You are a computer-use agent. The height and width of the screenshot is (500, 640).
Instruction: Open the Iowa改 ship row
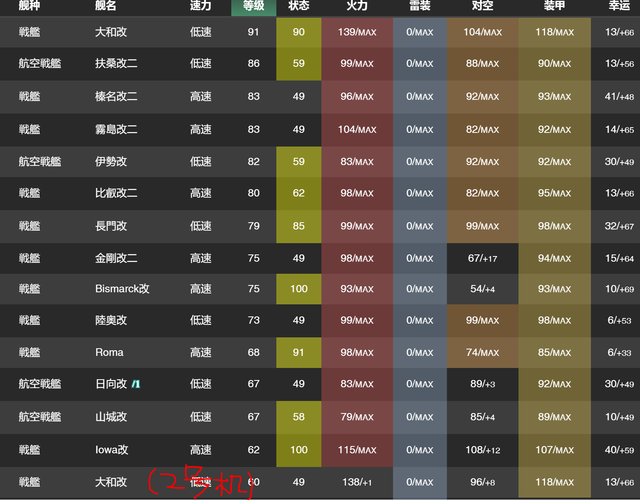(111, 450)
